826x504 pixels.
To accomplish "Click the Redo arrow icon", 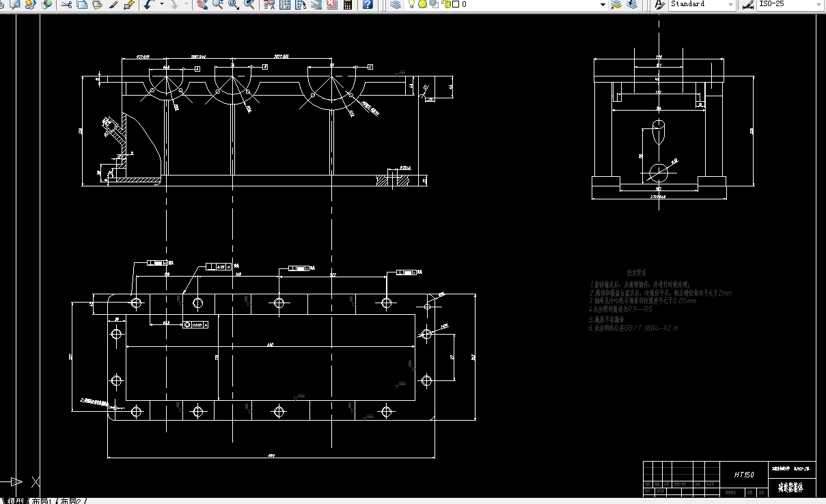I will pos(174,4).
